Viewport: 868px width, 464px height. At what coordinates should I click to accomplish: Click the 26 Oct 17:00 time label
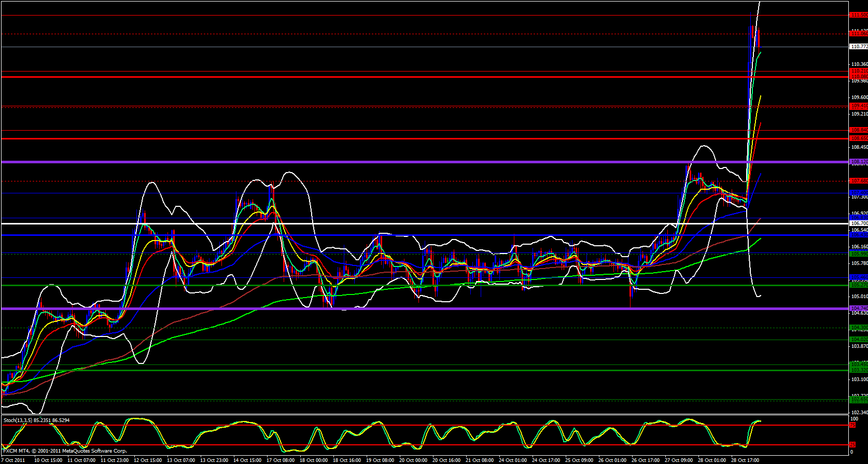point(645,460)
